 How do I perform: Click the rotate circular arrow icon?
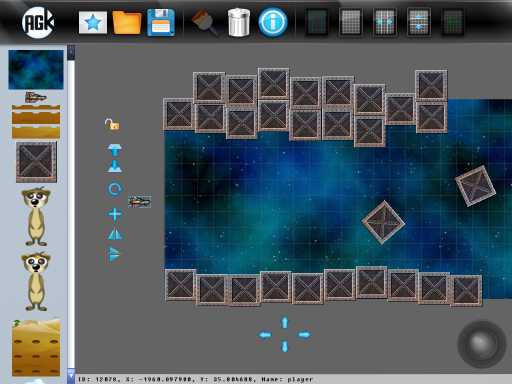[x=115, y=190]
